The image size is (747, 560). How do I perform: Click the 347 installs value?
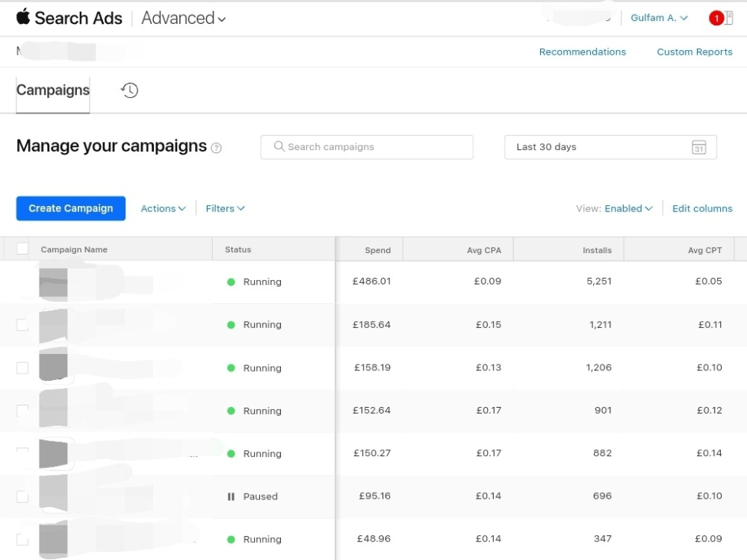603,539
